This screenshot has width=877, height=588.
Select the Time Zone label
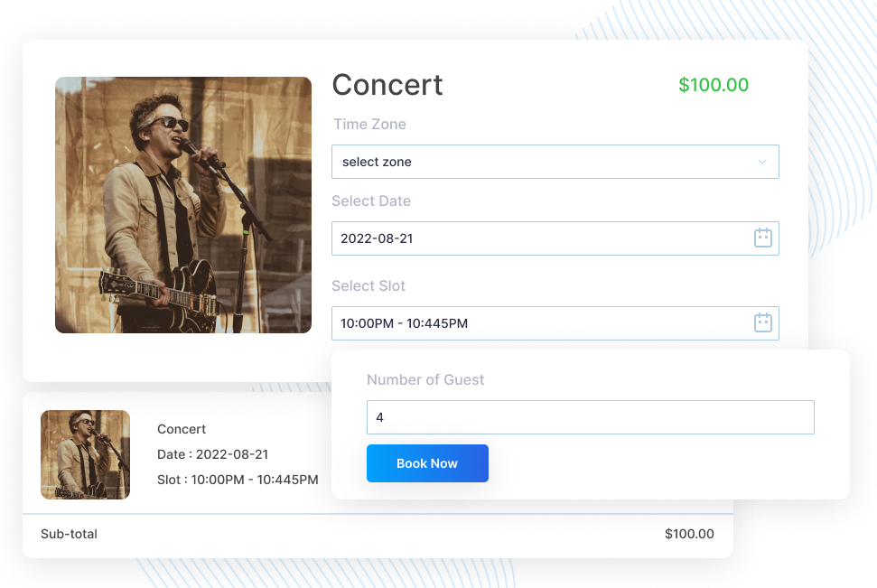[x=369, y=124]
